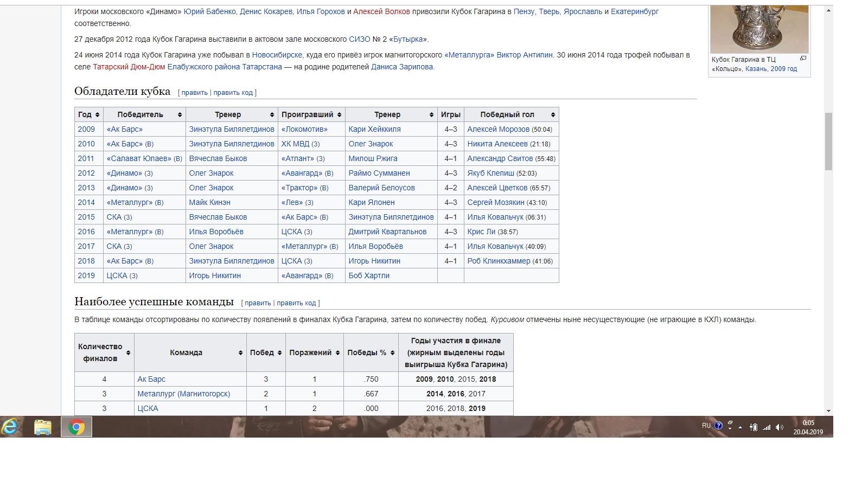Viewport: 868px width, 488px height.
Task: Click the Chrome icon in taskbar
Action: [76, 427]
